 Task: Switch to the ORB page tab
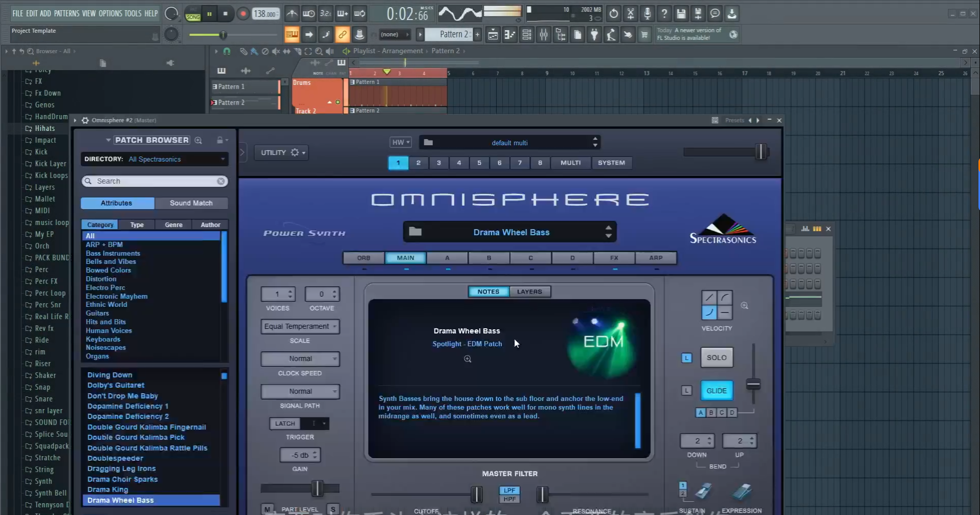(x=364, y=258)
